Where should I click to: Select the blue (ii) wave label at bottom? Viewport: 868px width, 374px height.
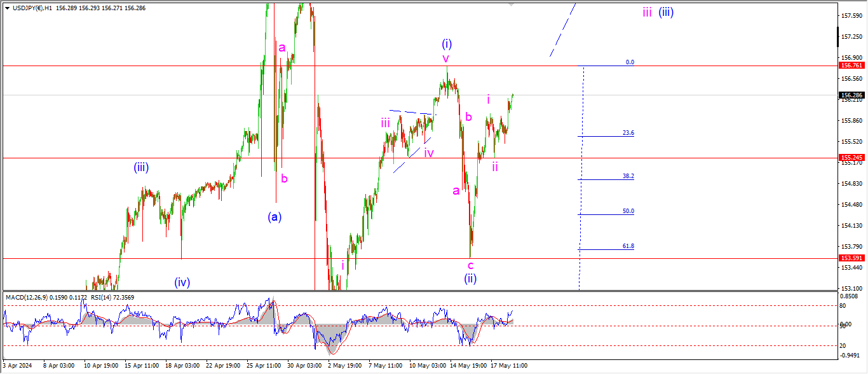(x=470, y=278)
